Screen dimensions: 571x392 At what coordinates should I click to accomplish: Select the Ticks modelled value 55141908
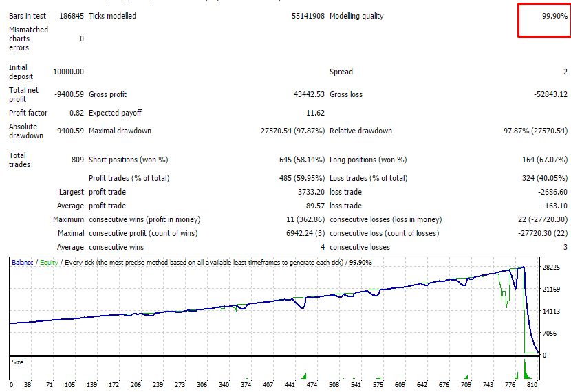[308, 16]
